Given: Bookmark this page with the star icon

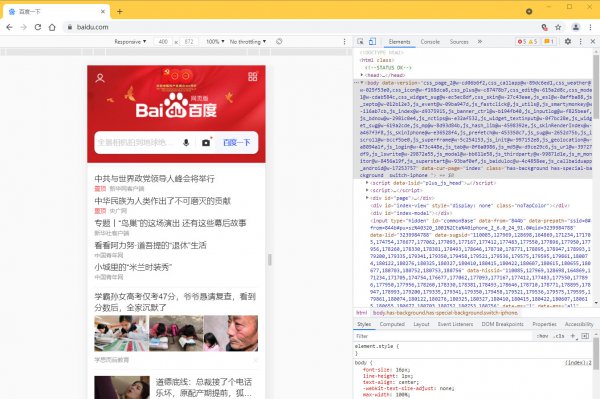Looking at the screenshot, I should point(558,27).
